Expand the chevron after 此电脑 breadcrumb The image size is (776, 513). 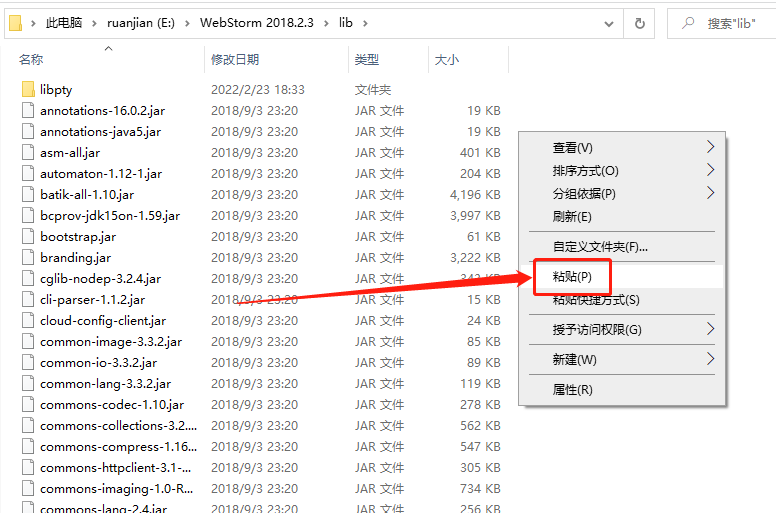94,23
